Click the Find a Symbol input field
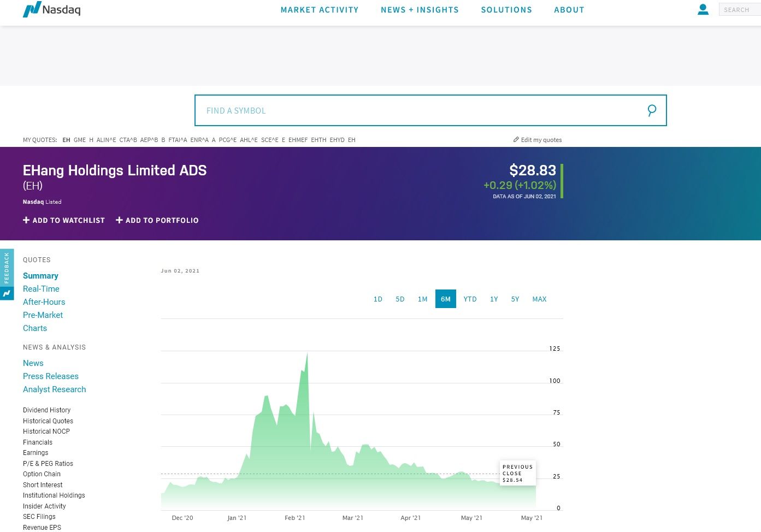The height and width of the screenshot is (532, 761). click(x=421, y=110)
